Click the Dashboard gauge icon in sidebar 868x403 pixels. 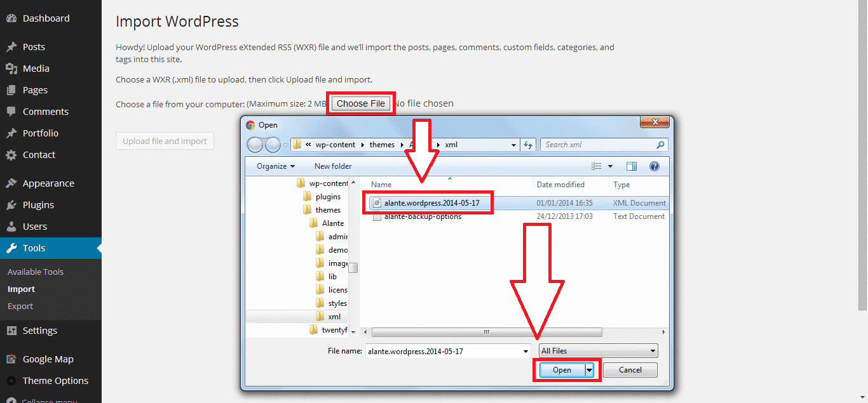click(11, 18)
